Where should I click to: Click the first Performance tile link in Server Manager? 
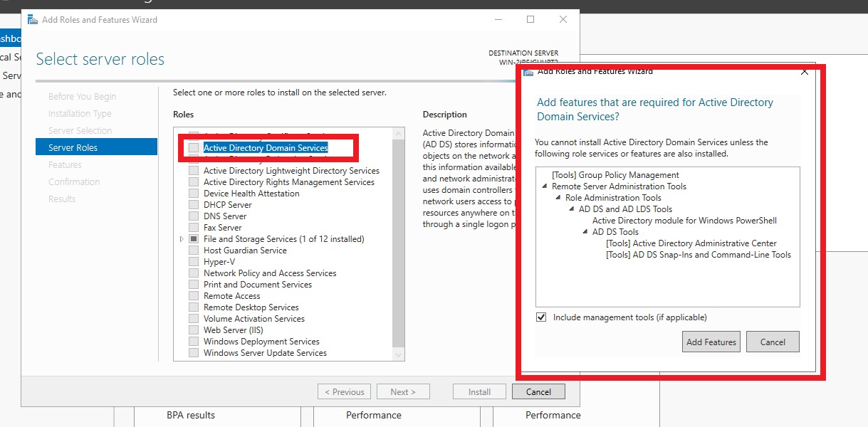point(374,415)
